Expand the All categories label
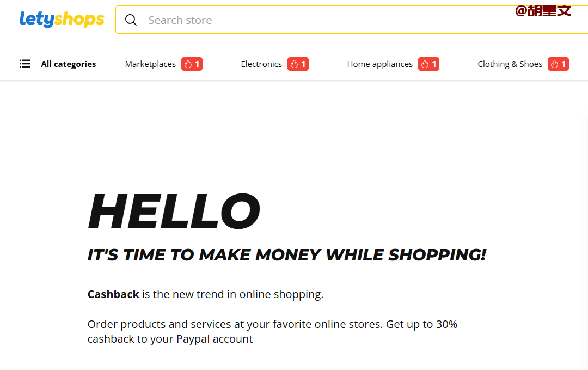This screenshot has width=588, height=370. (x=69, y=64)
